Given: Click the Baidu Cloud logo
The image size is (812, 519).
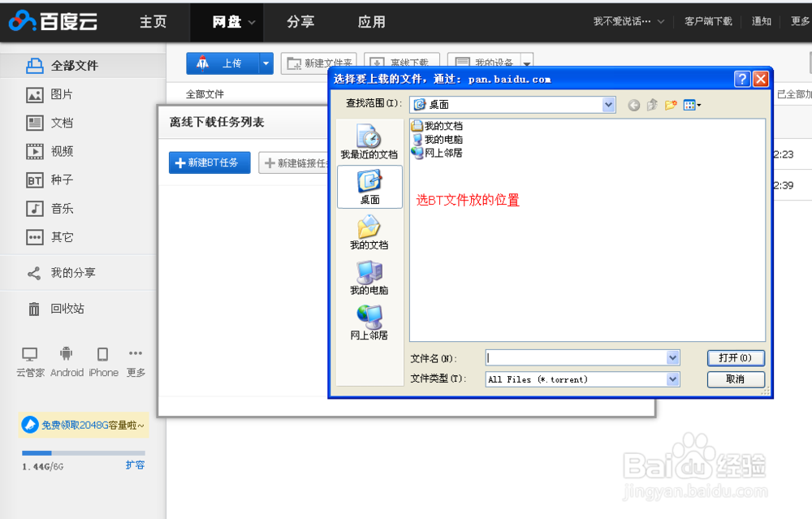Looking at the screenshot, I should click(x=53, y=21).
